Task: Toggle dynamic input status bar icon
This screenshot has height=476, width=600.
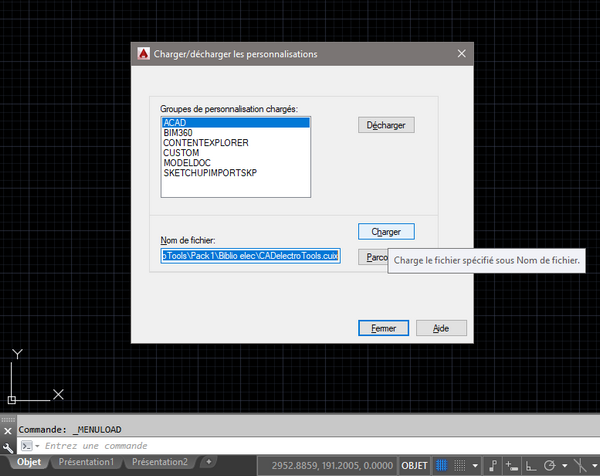Action: (512, 466)
